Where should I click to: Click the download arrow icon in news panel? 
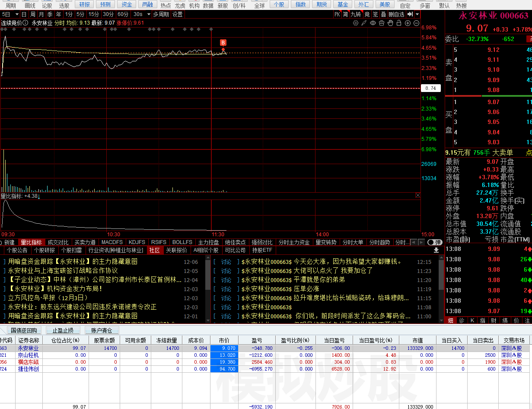click(x=436, y=250)
